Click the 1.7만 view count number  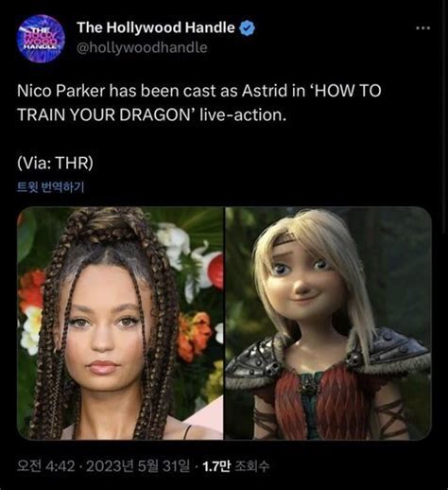216,466
